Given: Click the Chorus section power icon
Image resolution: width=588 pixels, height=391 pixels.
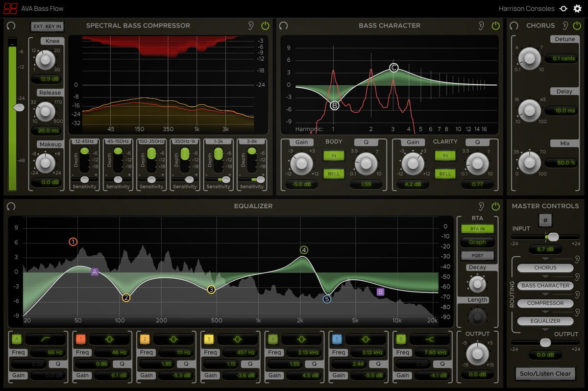Looking at the screenshot, I should tap(577, 25).
